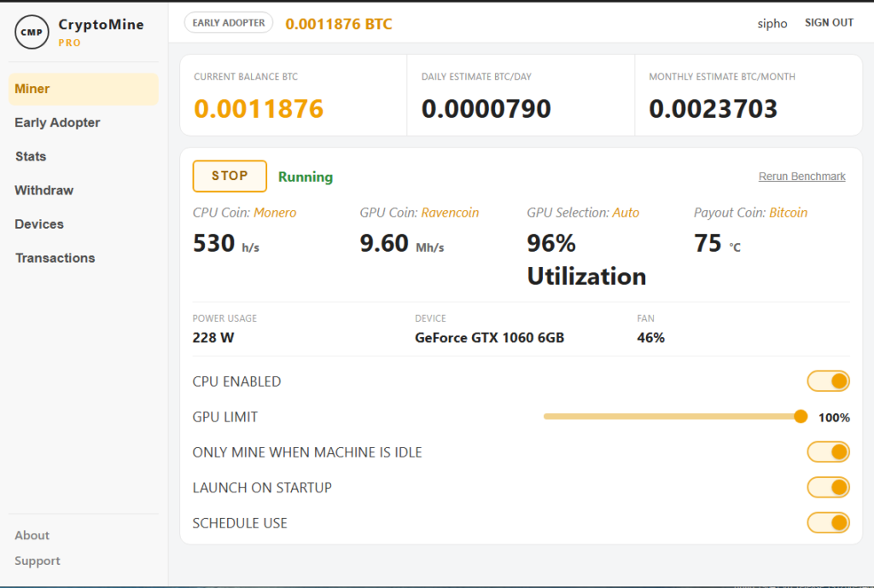Click the CMP CryptoMine Pro logo
Viewport: 874px width, 588px height.
pos(32,32)
